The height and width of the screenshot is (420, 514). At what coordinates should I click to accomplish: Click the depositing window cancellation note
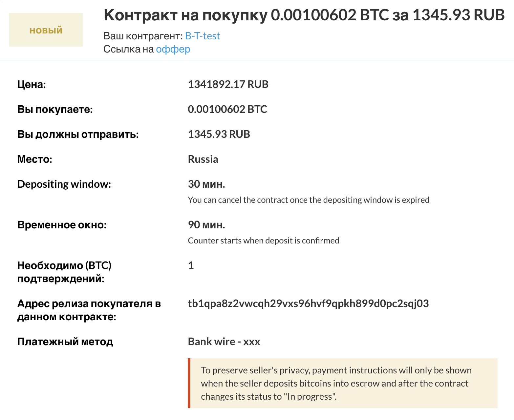point(308,200)
